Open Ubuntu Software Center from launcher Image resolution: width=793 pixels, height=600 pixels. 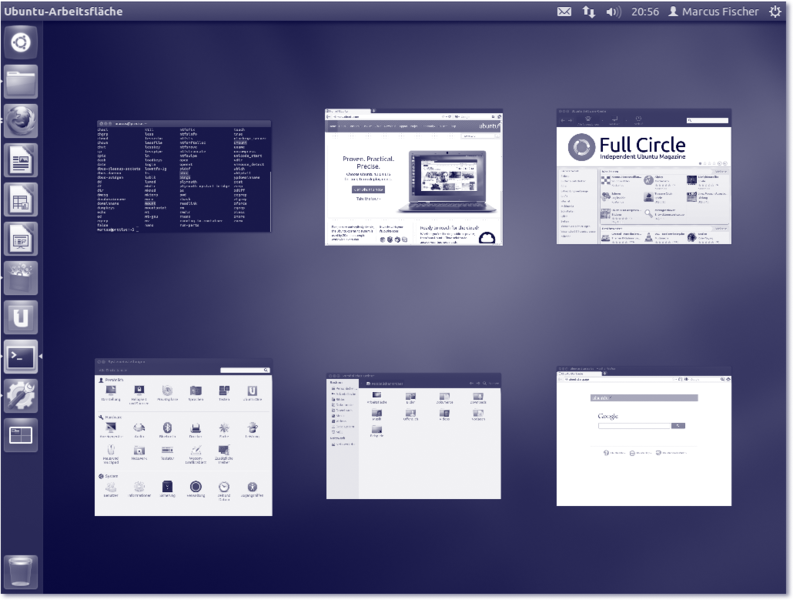coord(21,277)
